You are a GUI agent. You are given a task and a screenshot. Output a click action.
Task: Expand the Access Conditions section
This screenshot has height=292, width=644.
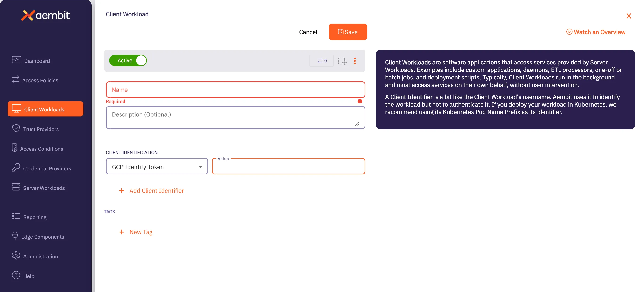point(42,148)
